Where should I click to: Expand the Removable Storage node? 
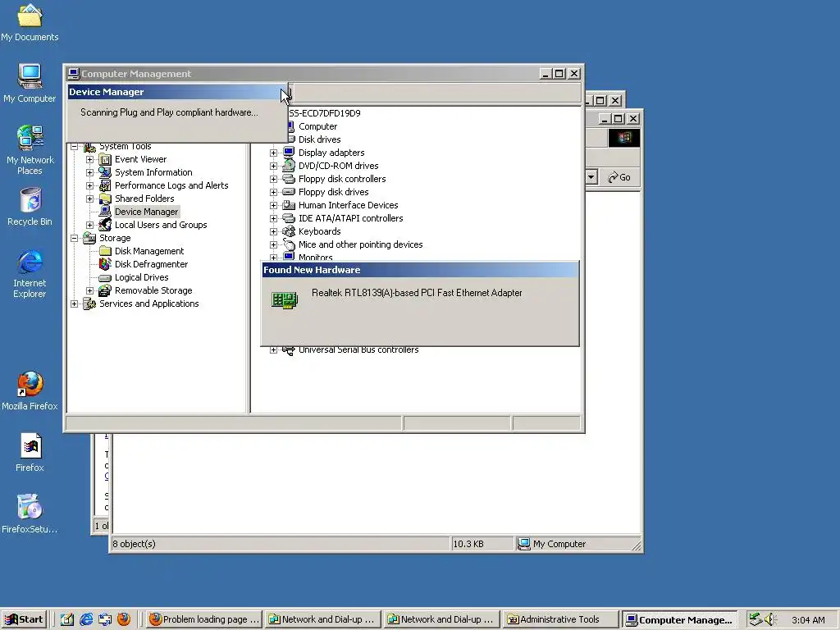point(90,291)
